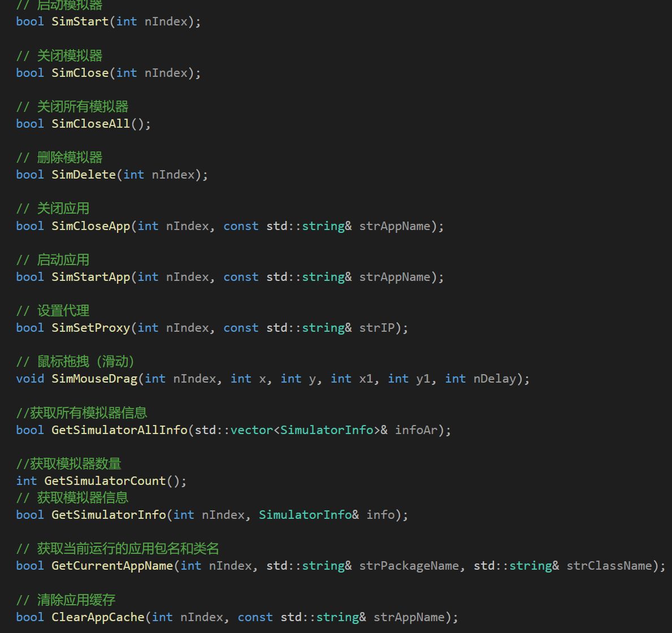Click the GetSimulatorCount function name
Viewport: 672px width, 633px height.
click(105, 481)
